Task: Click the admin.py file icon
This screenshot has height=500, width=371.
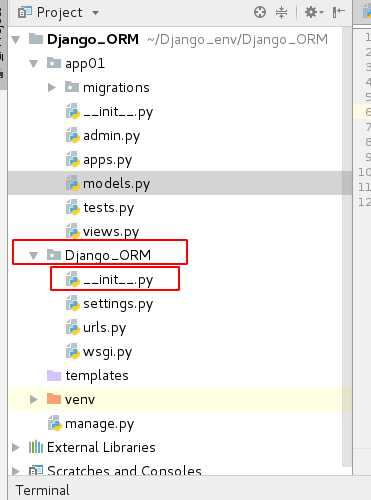Action: pyautogui.click(x=72, y=135)
